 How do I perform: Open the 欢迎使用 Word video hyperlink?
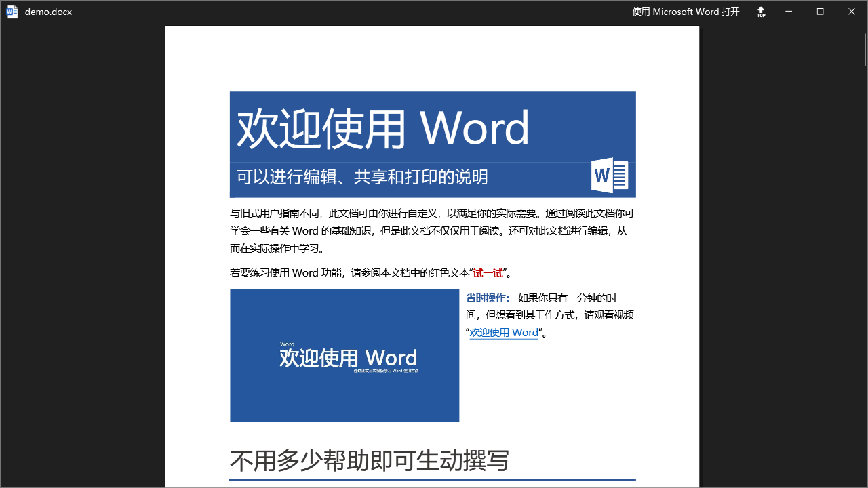504,333
